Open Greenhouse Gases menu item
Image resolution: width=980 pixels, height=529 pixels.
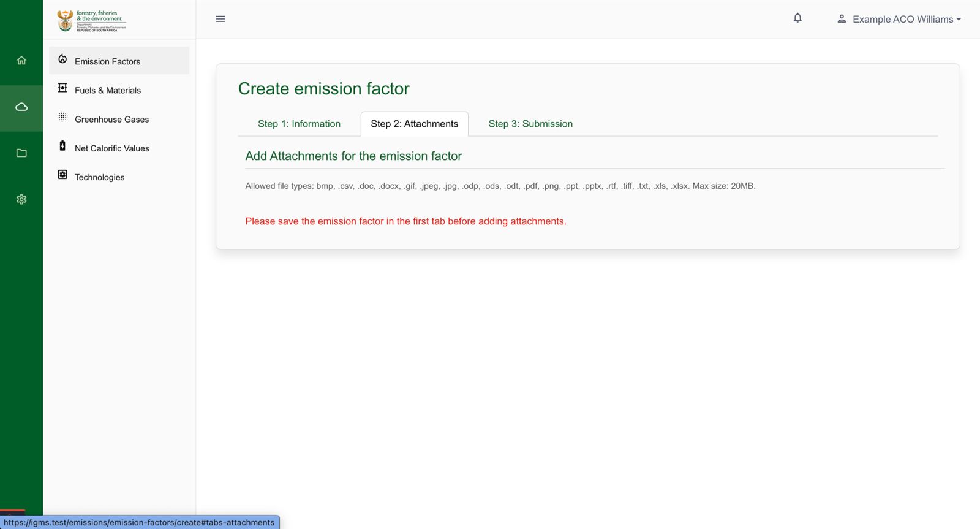[x=119, y=119]
